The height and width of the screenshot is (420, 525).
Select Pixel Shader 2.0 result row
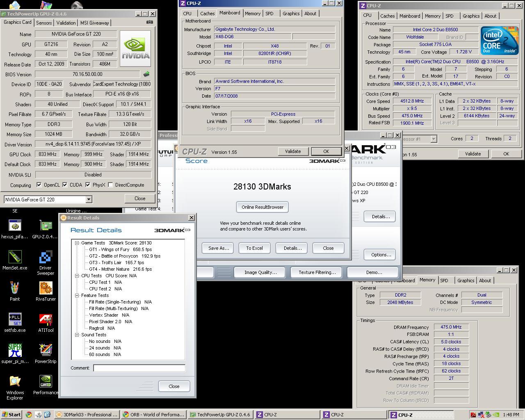[x=110, y=322]
